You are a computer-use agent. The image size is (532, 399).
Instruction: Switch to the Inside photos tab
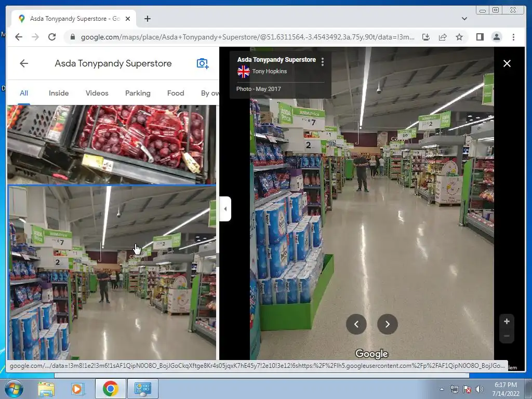[x=59, y=94]
